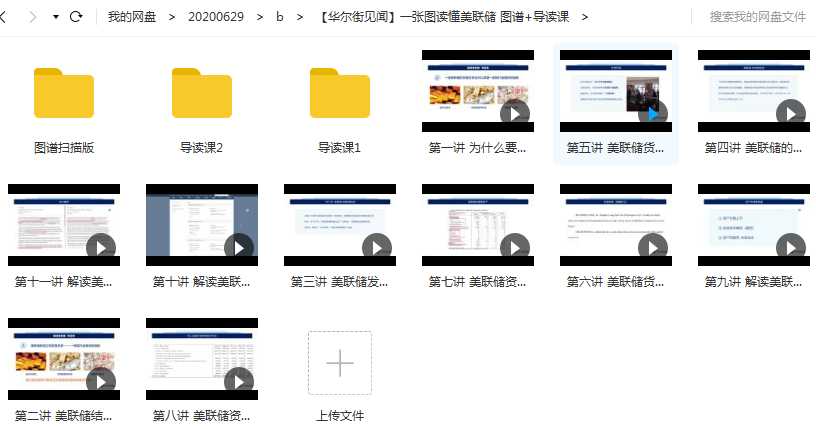Play the 第三讲 video via play icon
Viewport: 816px width, 429px height.
pyautogui.click(x=377, y=247)
